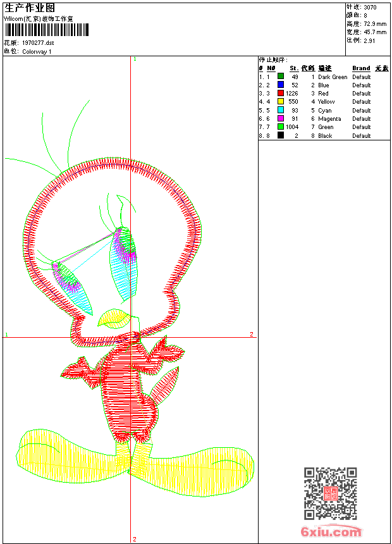Click the red stamp in QR code center
Image resolution: width=392 pixels, height=544 pixels.
coord(330,494)
